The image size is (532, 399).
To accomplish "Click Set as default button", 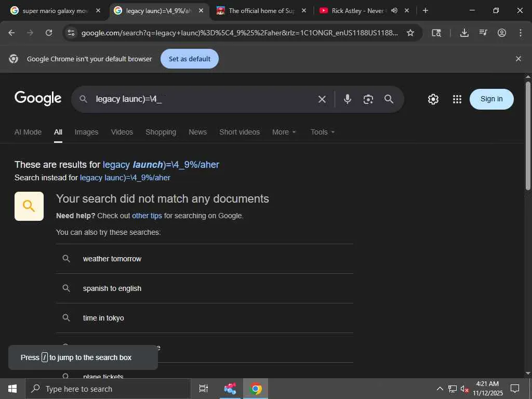I will pyautogui.click(x=189, y=59).
